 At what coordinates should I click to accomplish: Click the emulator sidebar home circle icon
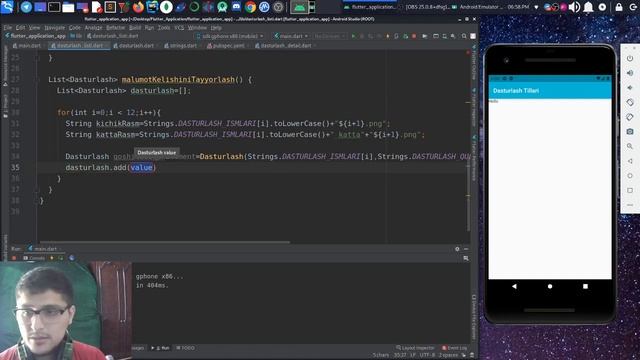(x=630, y=176)
